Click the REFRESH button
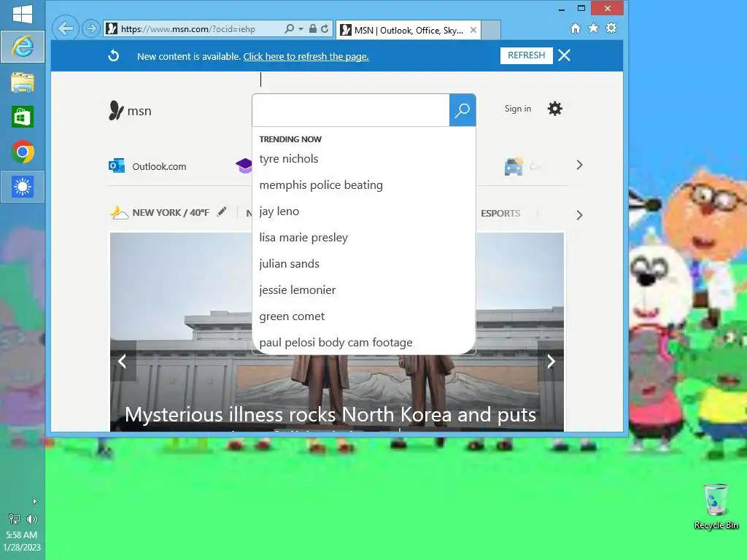Screen dimensions: 747x560 (x=527, y=55)
